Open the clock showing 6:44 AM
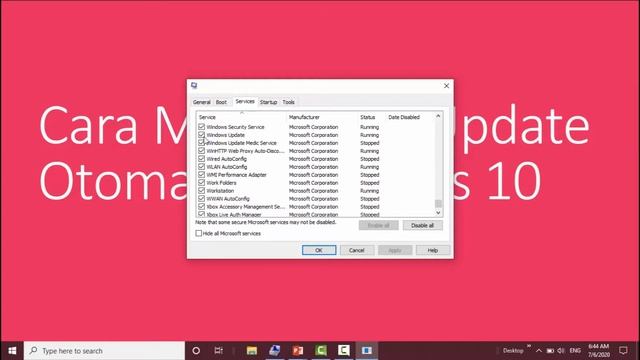640x360 pixels. point(599,351)
